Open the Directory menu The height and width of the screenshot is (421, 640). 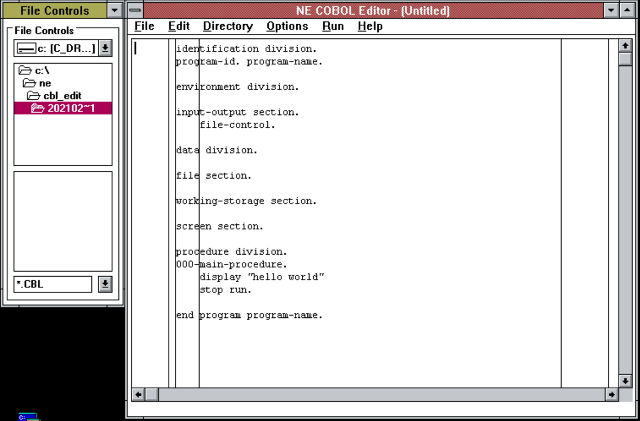[x=228, y=26]
